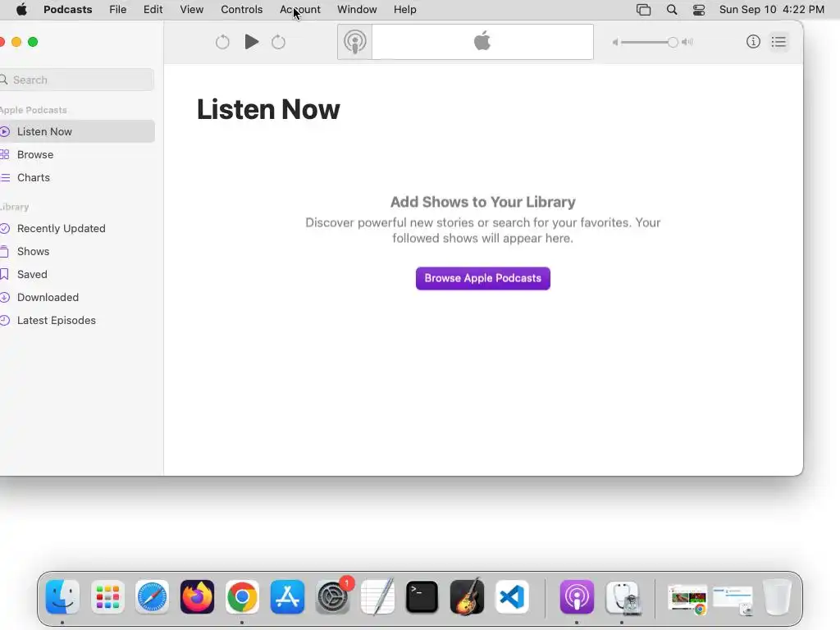Click the Listen Now page heading
Screen dimensions: 840x630
tap(268, 109)
